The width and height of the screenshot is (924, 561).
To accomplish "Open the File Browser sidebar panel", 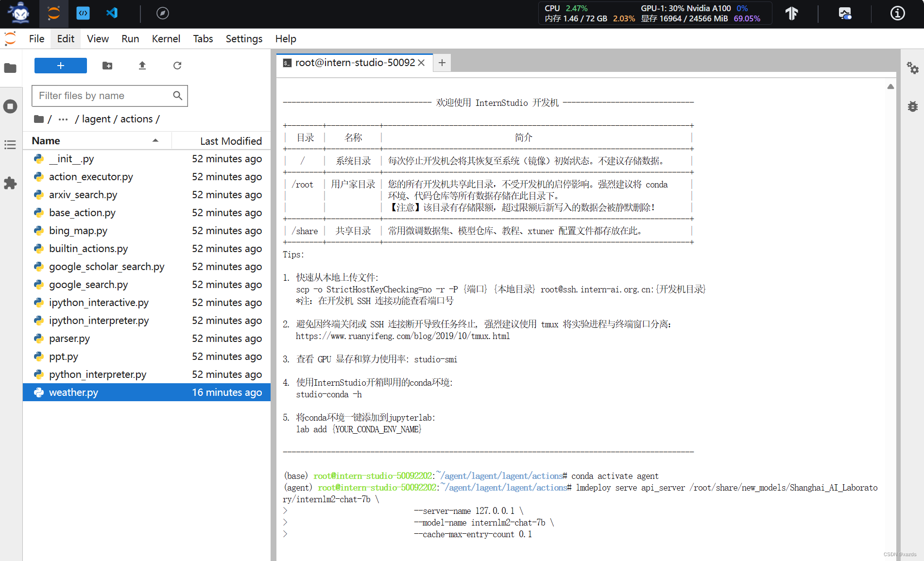I will (x=10, y=68).
